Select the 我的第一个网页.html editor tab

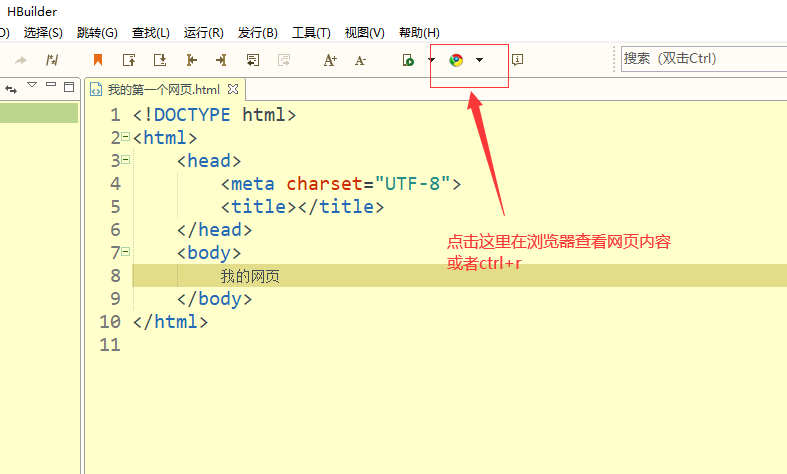[x=164, y=89]
